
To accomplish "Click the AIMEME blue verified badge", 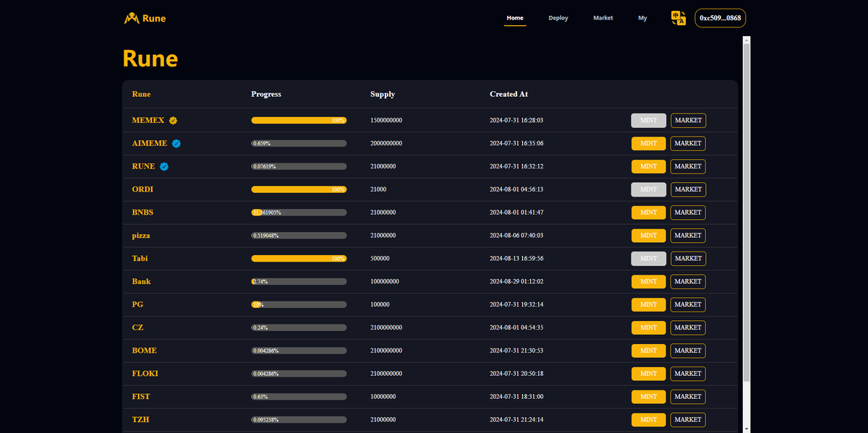I will coord(176,144).
